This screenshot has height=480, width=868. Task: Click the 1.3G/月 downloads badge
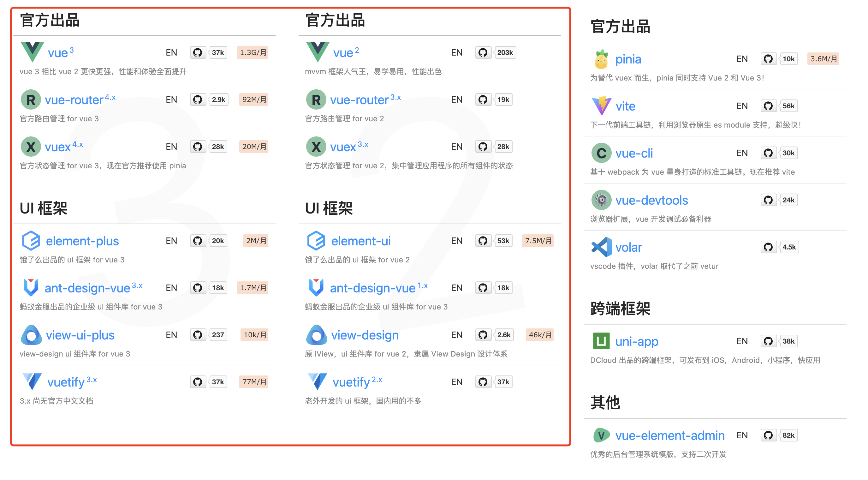[253, 53]
